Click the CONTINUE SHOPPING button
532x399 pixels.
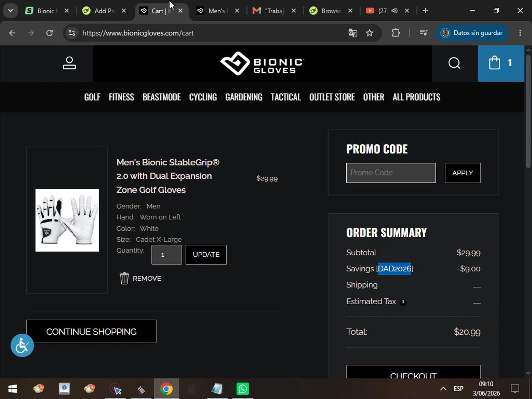click(91, 332)
